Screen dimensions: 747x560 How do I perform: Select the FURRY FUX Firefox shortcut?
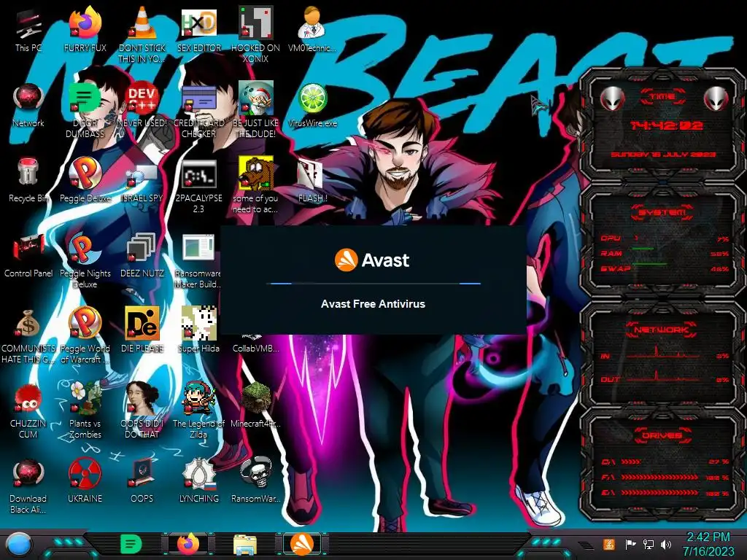85,23
